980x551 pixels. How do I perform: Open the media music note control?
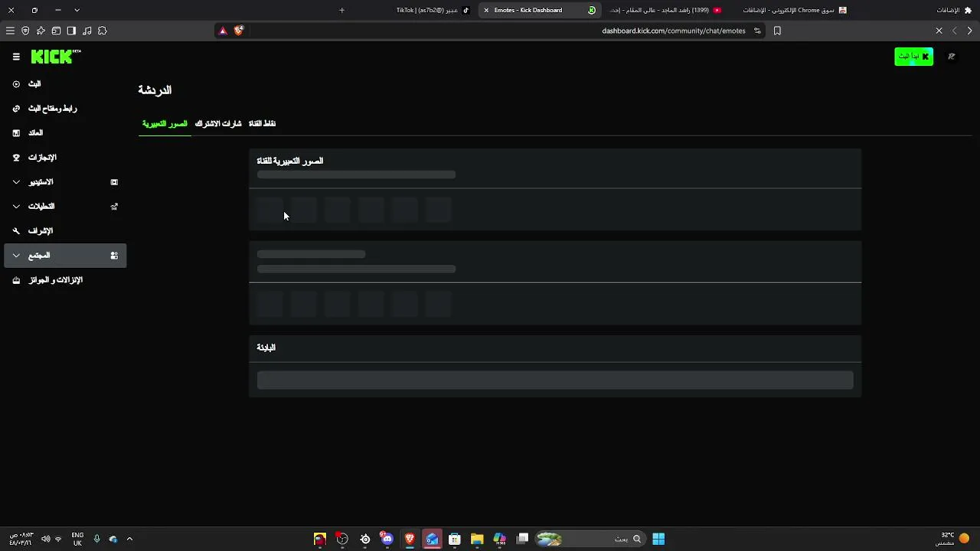[87, 31]
